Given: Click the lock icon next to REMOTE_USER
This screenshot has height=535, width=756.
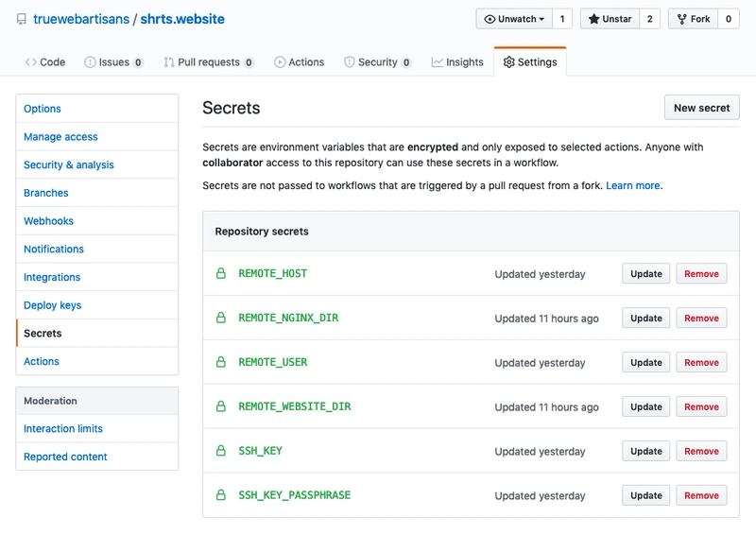Looking at the screenshot, I should pyautogui.click(x=221, y=362).
